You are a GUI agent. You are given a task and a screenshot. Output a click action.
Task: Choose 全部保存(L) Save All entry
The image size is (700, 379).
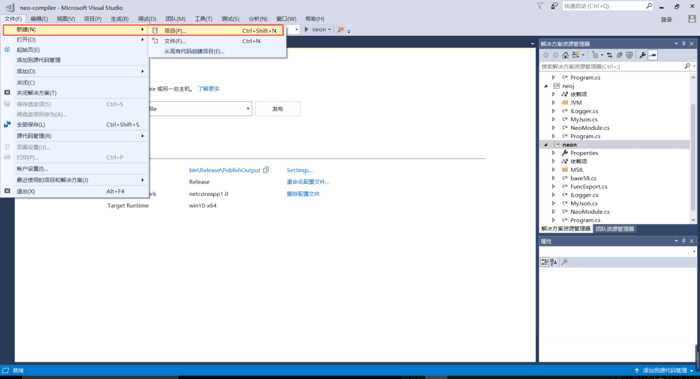click(x=75, y=125)
